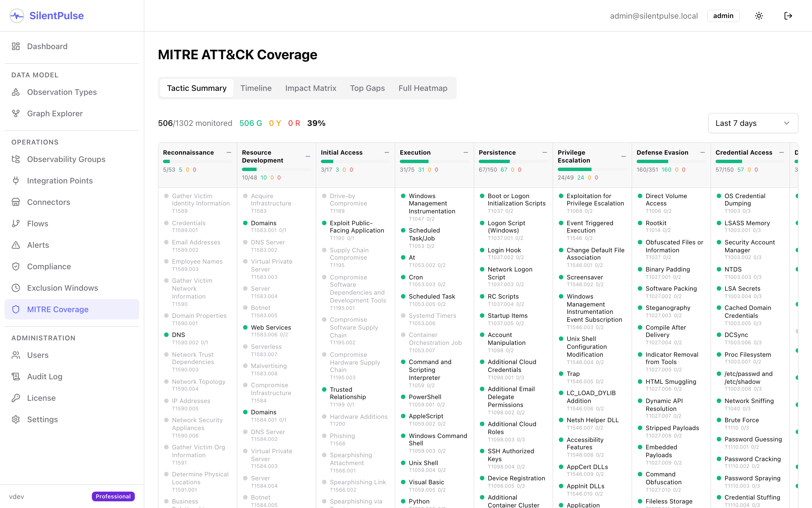Collapse the Persistence column
The image size is (812, 508).
coord(545,152)
